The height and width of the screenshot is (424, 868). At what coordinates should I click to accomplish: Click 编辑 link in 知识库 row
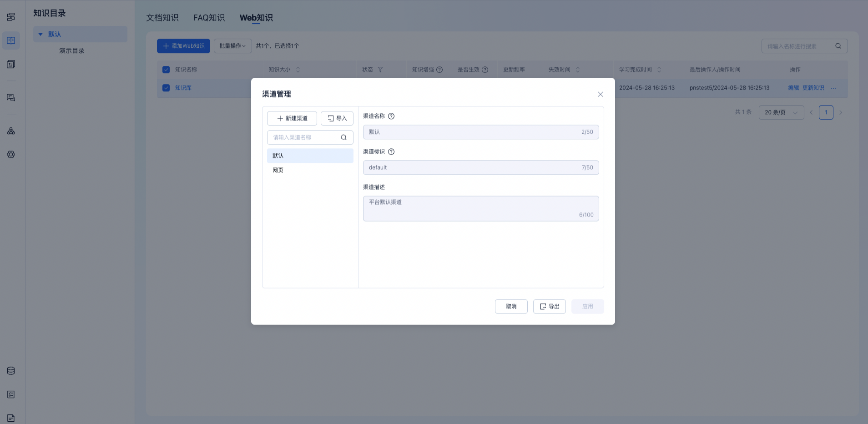793,88
